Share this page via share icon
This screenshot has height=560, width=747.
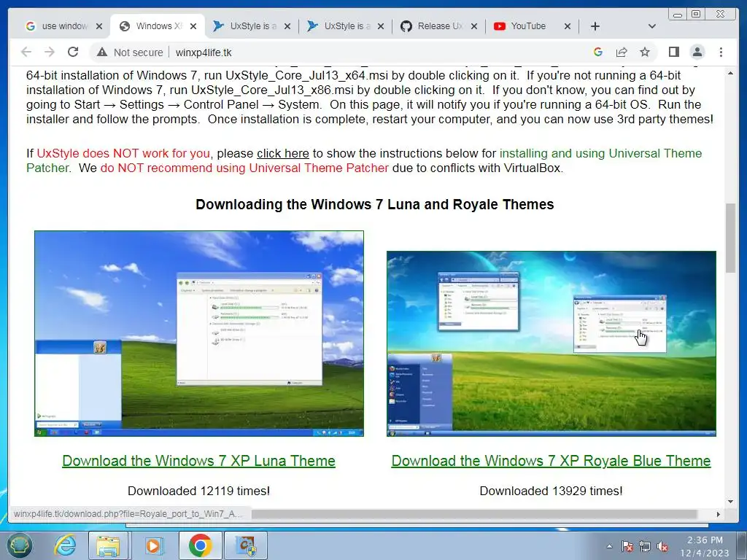pyautogui.click(x=622, y=52)
